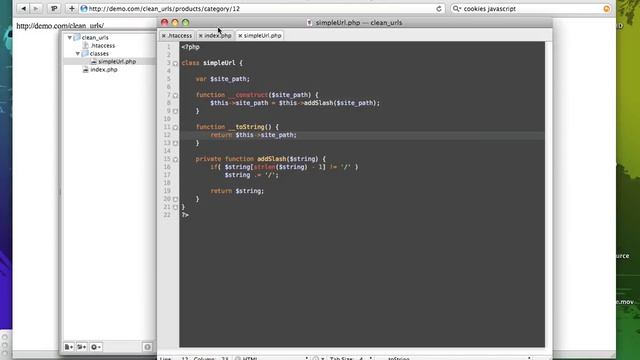Switch to the index.php tab

click(x=215, y=36)
